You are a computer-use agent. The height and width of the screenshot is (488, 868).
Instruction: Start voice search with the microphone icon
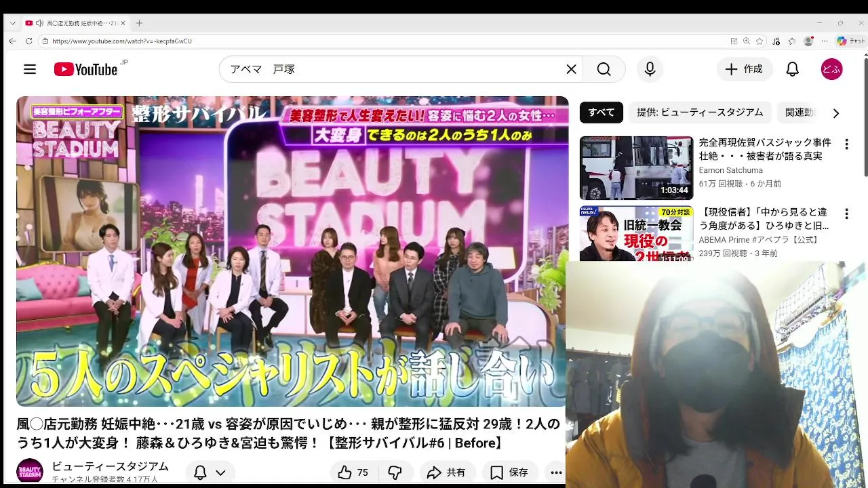click(x=650, y=69)
